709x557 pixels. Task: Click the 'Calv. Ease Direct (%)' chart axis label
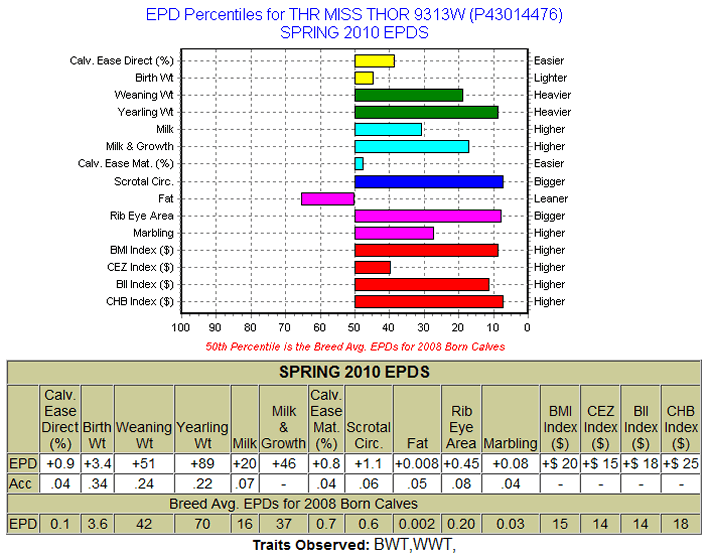pos(122,61)
